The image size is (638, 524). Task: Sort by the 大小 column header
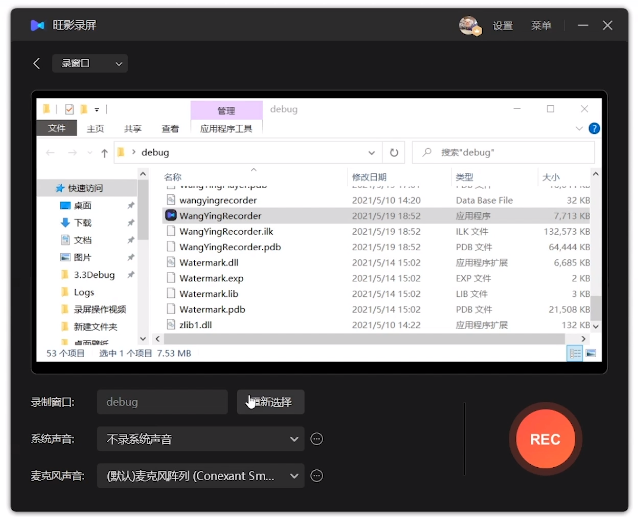tap(551, 177)
